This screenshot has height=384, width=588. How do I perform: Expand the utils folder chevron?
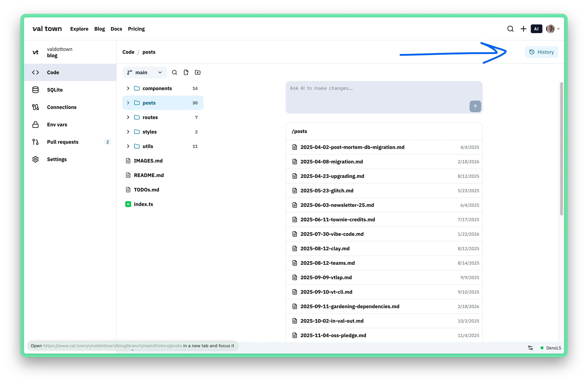click(128, 146)
